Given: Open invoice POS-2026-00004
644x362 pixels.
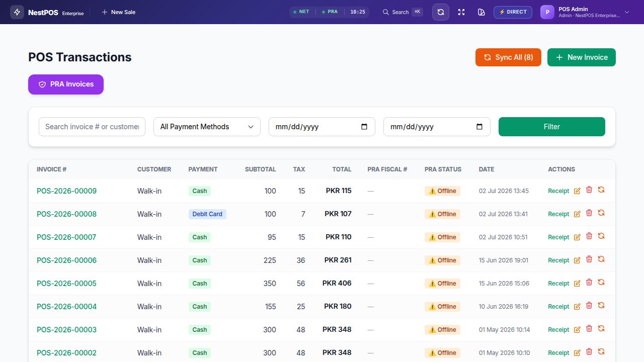Looking at the screenshot, I should click(x=66, y=307).
